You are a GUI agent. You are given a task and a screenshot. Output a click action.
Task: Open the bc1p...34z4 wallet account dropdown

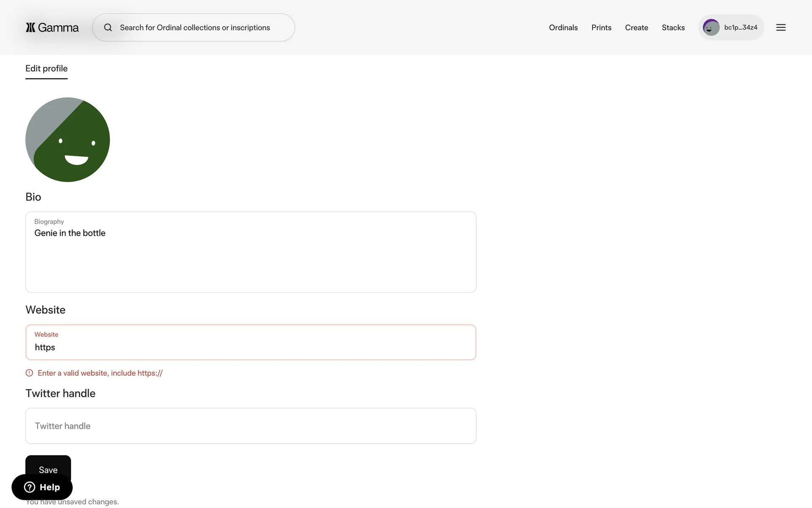pyautogui.click(x=740, y=28)
